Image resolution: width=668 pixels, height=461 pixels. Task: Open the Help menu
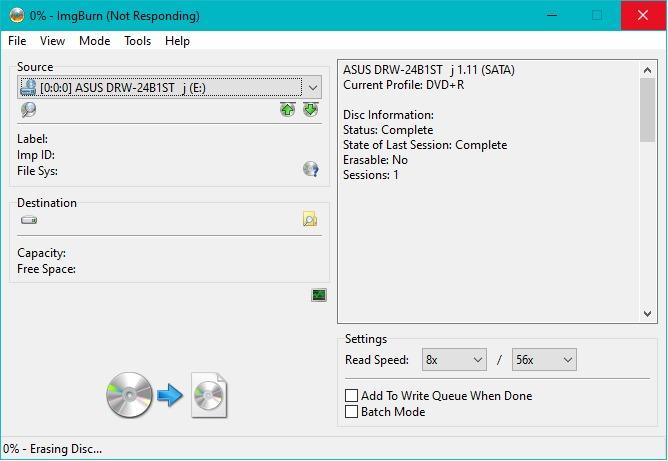tap(177, 41)
